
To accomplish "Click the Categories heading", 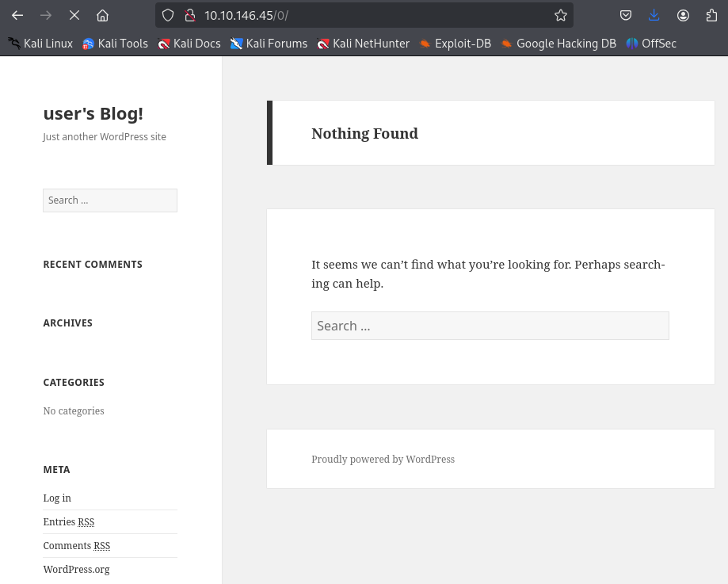I will (74, 383).
